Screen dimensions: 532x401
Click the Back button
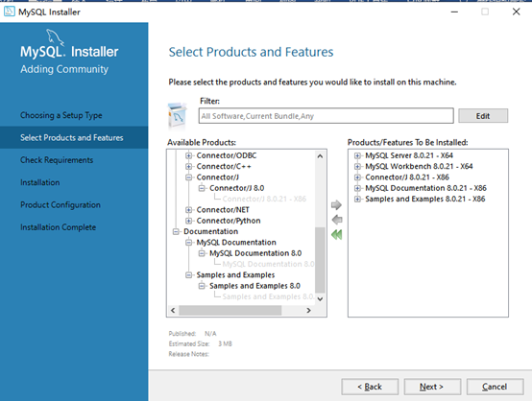point(370,387)
